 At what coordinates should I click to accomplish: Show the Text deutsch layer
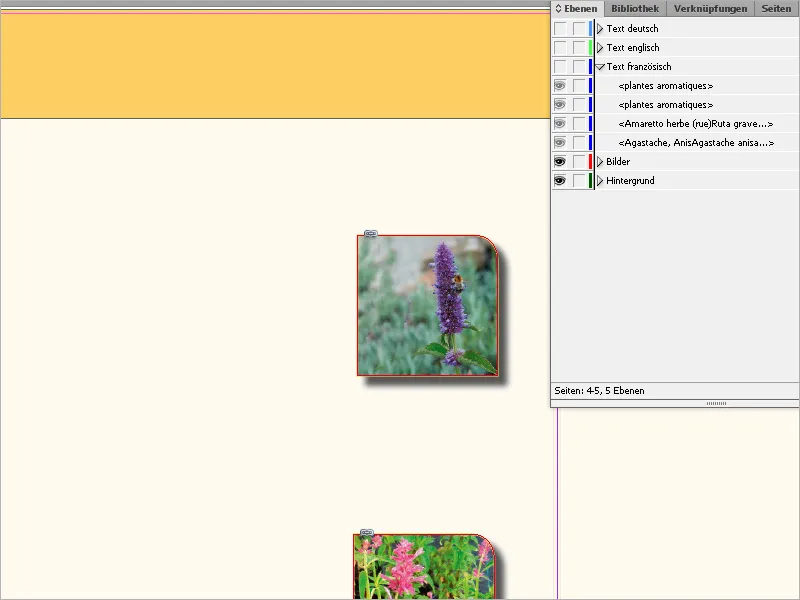click(560, 29)
